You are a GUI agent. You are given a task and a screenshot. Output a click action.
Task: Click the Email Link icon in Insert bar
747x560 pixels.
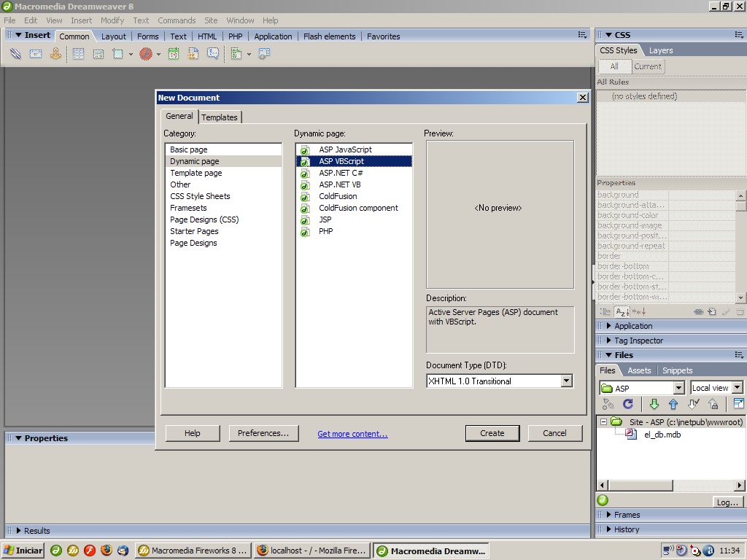point(36,54)
